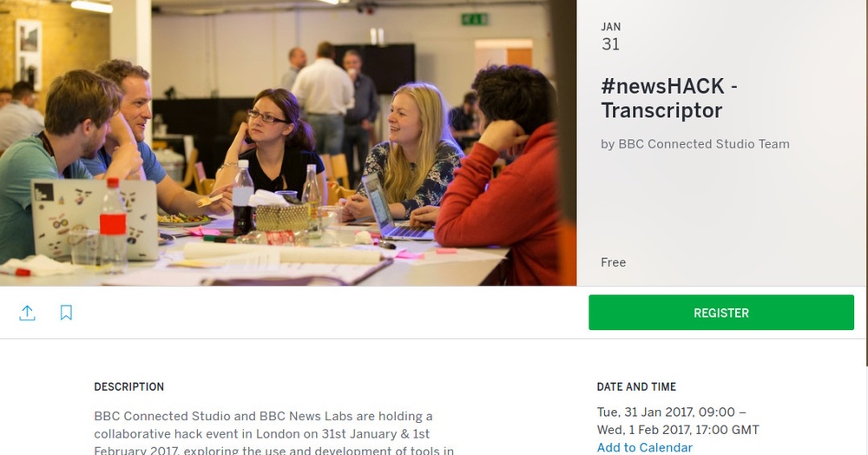Click the green exit sign in the photo
The image size is (868, 455).
pos(475,19)
